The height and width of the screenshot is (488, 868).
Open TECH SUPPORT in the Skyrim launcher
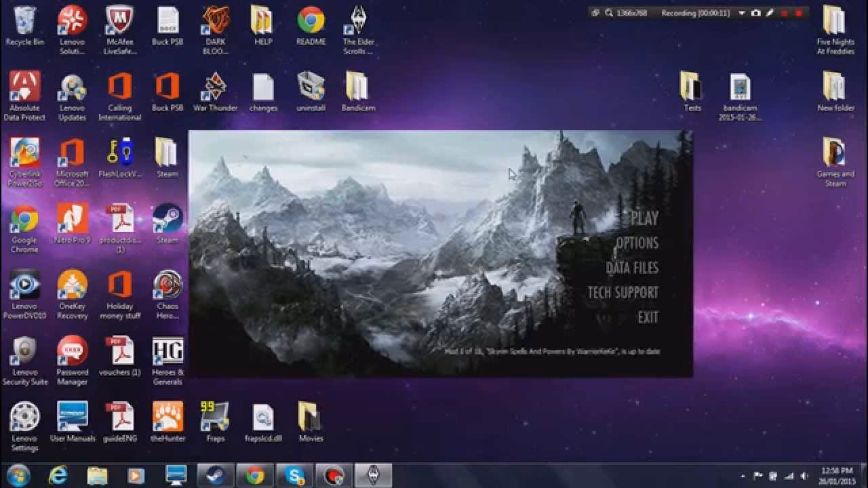coord(623,293)
